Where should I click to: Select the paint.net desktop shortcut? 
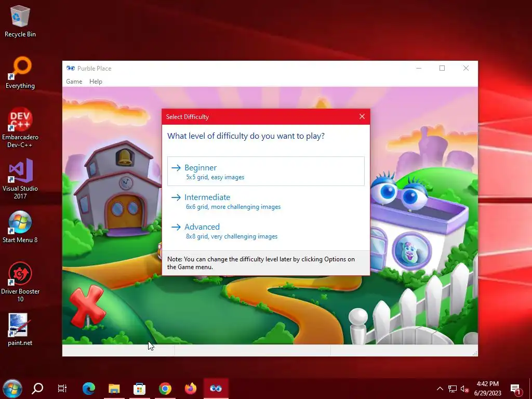click(20, 329)
